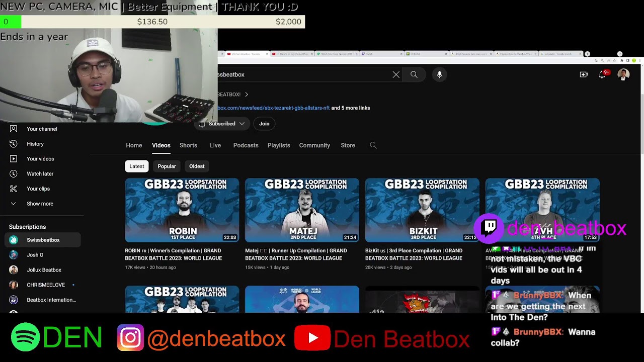Click Beatbox International subscription avatar
This screenshot has width=644, height=362.
pyautogui.click(x=14, y=300)
